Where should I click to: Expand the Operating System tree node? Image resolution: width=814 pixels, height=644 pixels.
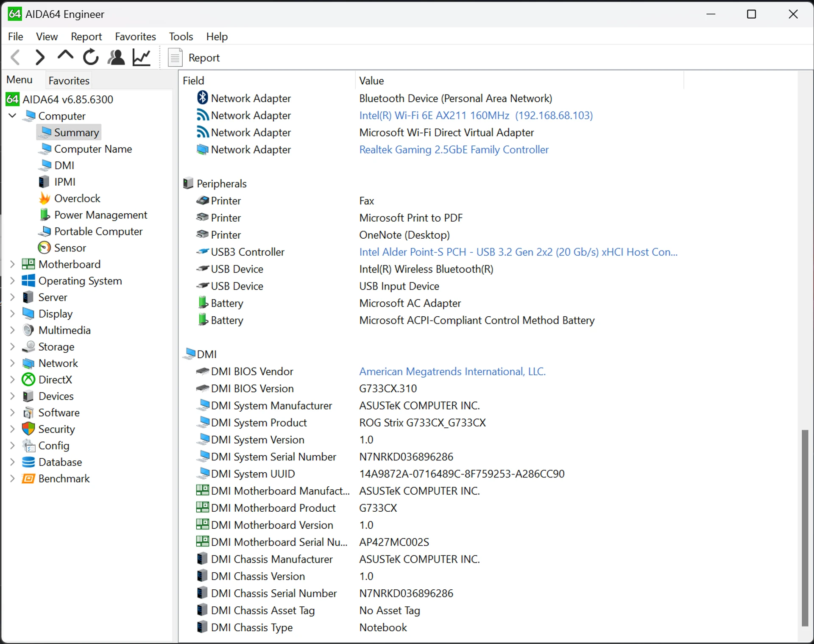pos(12,281)
